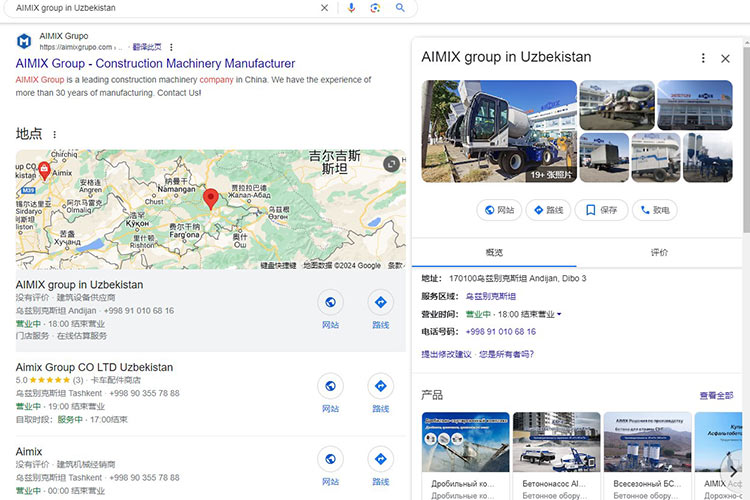This screenshot has width=750, height=500.
Task: Clear the search box text with X
Action: [324, 8]
